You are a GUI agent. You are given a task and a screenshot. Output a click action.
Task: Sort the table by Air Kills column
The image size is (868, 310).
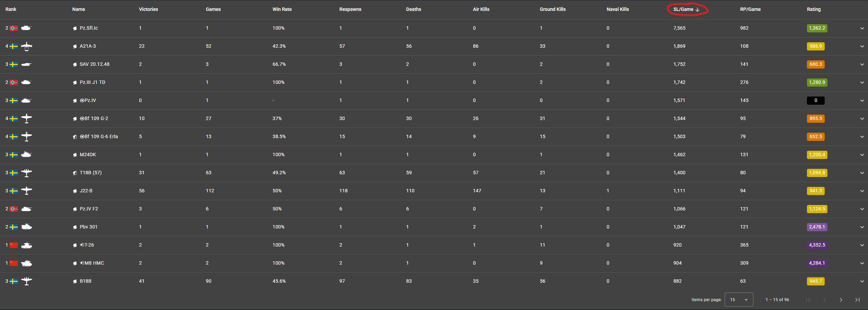[481, 9]
